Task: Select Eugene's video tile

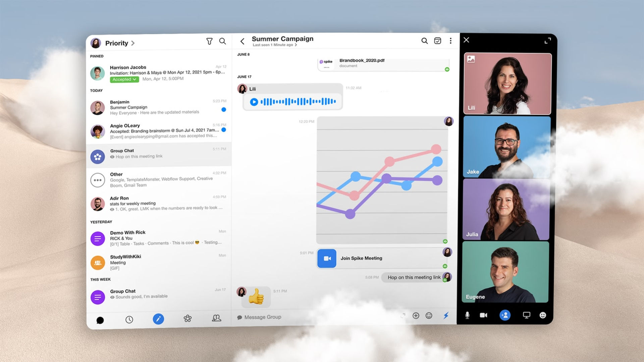Action: (x=505, y=272)
